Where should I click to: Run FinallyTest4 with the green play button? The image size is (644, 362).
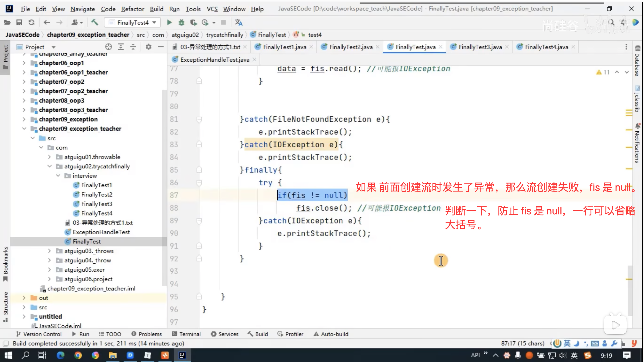(x=169, y=22)
